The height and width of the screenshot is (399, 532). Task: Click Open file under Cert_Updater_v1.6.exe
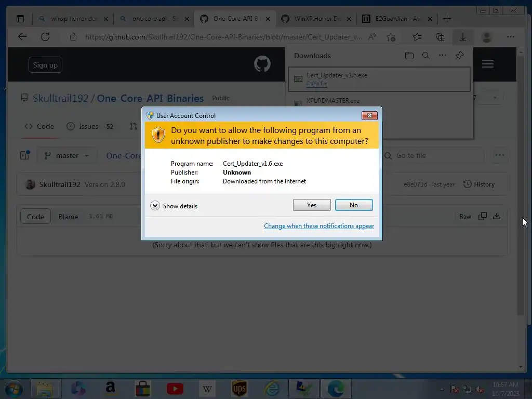coord(317,84)
